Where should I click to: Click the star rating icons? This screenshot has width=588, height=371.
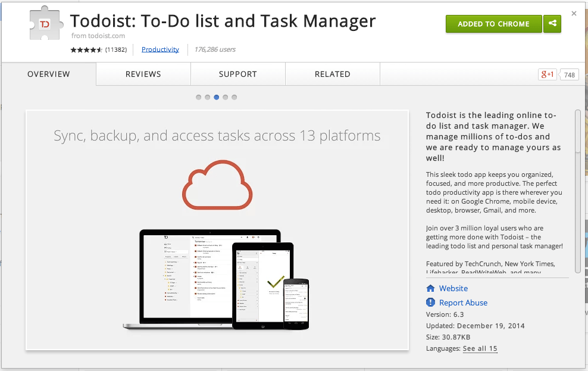(86, 49)
